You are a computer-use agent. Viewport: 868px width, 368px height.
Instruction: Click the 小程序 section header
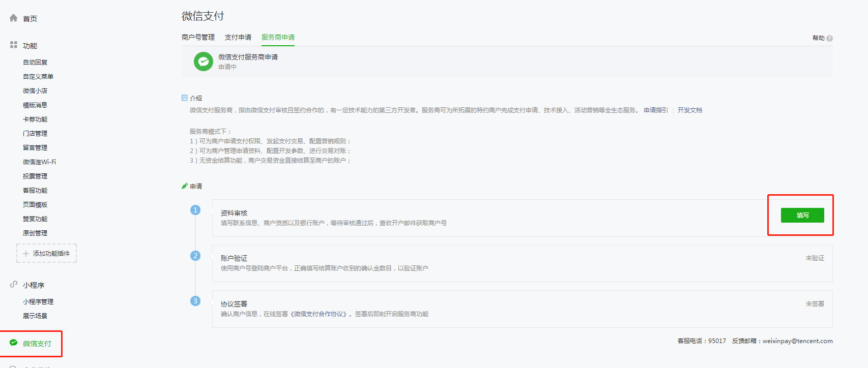click(34, 285)
